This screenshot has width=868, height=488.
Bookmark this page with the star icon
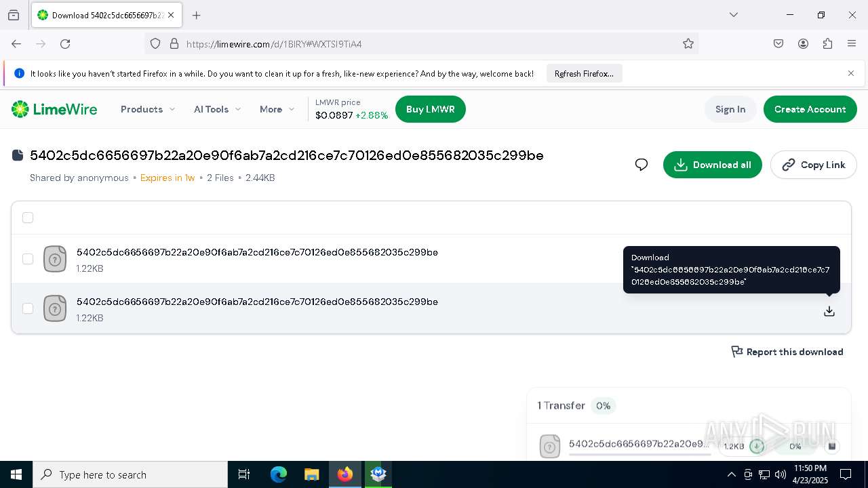click(688, 44)
